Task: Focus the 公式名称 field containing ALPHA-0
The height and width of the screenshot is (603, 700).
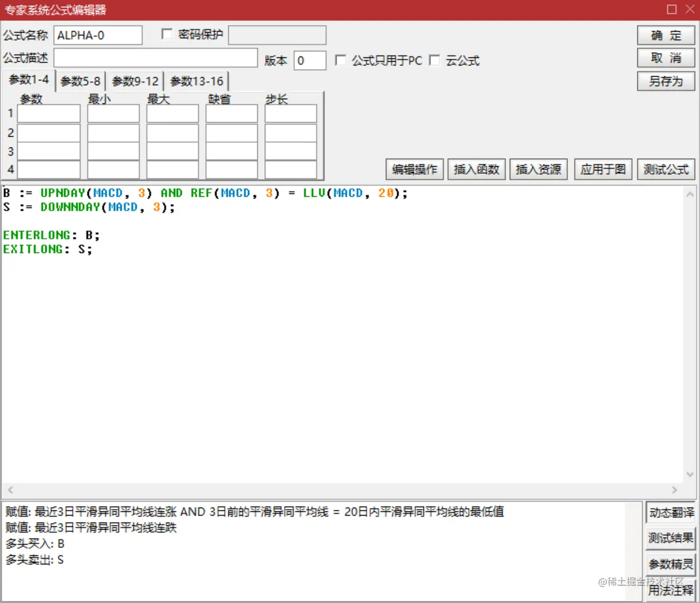Action: pyautogui.click(x=98, y=35)
